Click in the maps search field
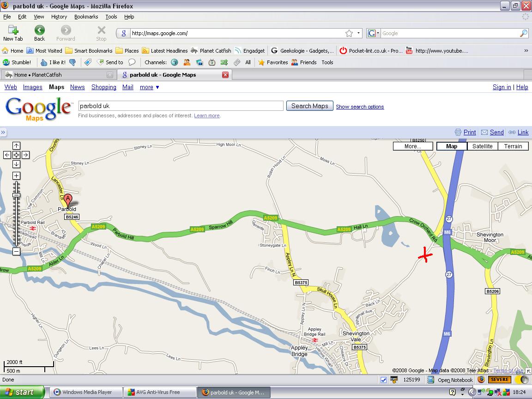 (181, 106)
